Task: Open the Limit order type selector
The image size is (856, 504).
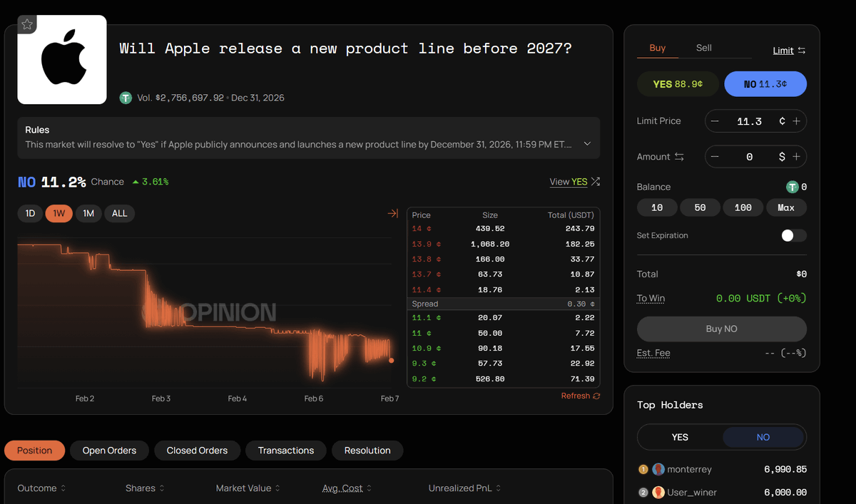Action: pos(783,51)
